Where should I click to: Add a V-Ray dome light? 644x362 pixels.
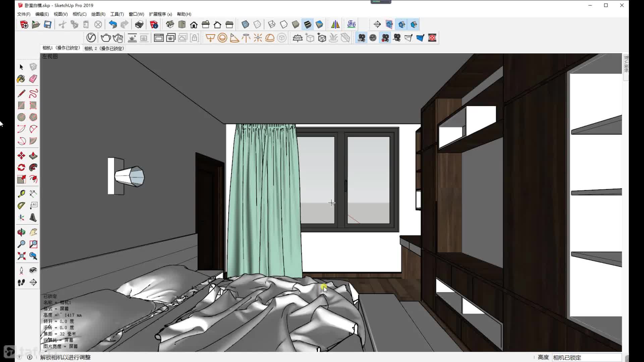click(270, 38)
